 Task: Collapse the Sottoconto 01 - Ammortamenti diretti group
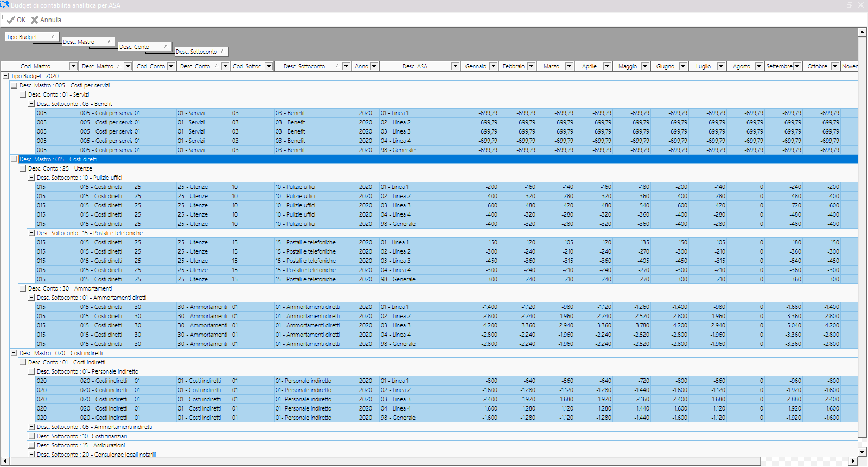coord(31,298)
